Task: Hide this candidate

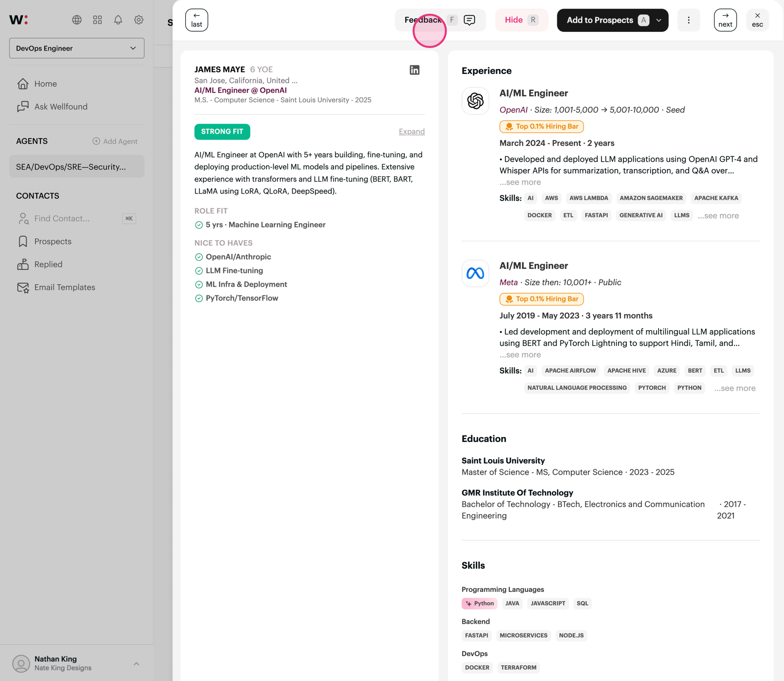Action: pos(521,20)
